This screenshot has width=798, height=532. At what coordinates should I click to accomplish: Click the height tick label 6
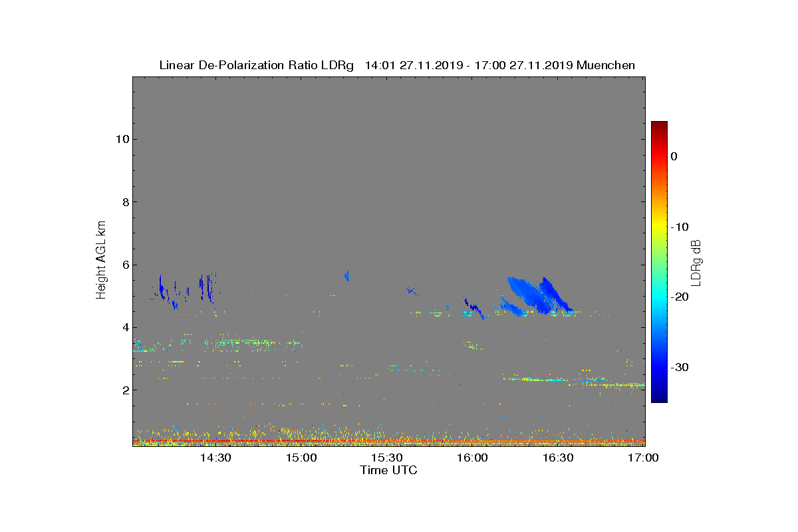(124, 265)
